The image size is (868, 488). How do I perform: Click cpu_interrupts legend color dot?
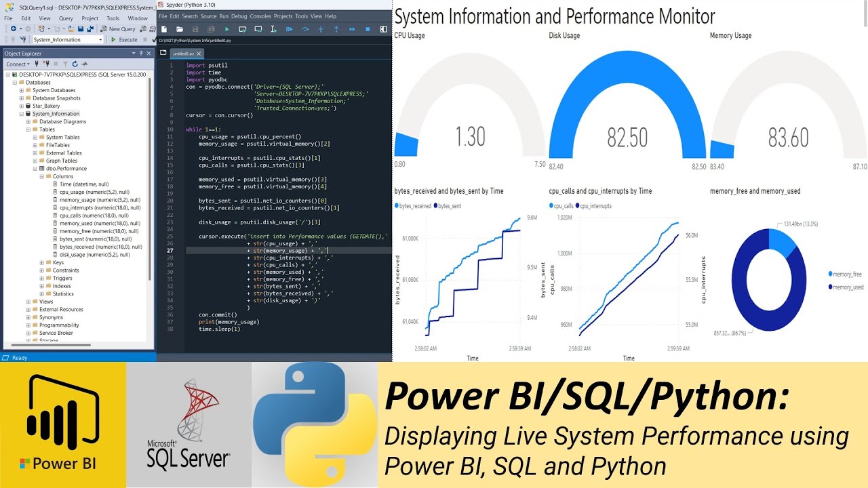pyautogui.click(x=578, y=205)
